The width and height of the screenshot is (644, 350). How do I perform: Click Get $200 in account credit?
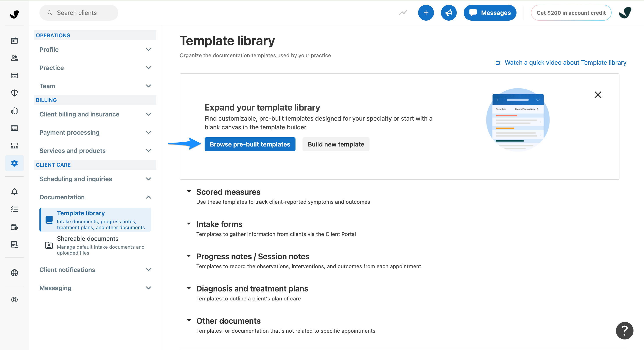tap(571, 12)
